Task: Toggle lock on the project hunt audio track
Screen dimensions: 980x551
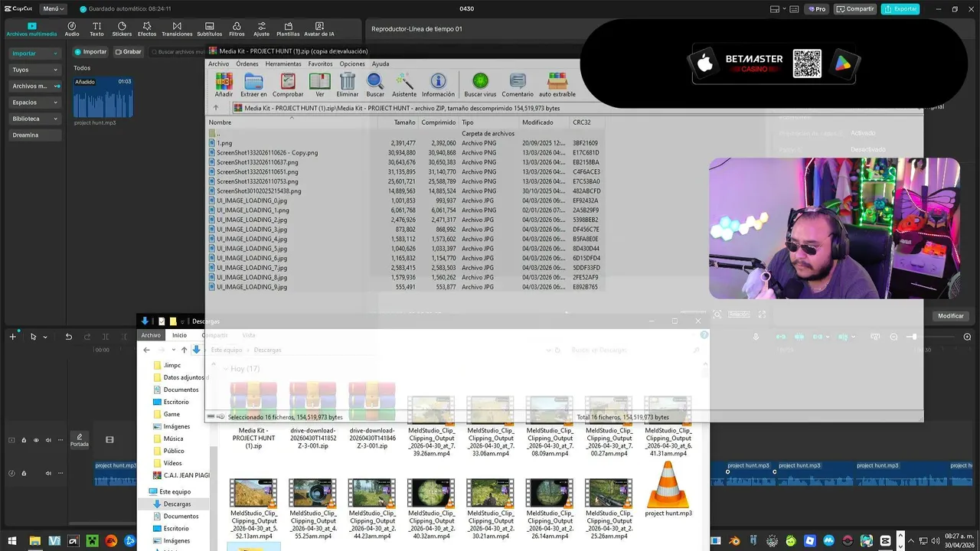Action: tap(24, 473)
